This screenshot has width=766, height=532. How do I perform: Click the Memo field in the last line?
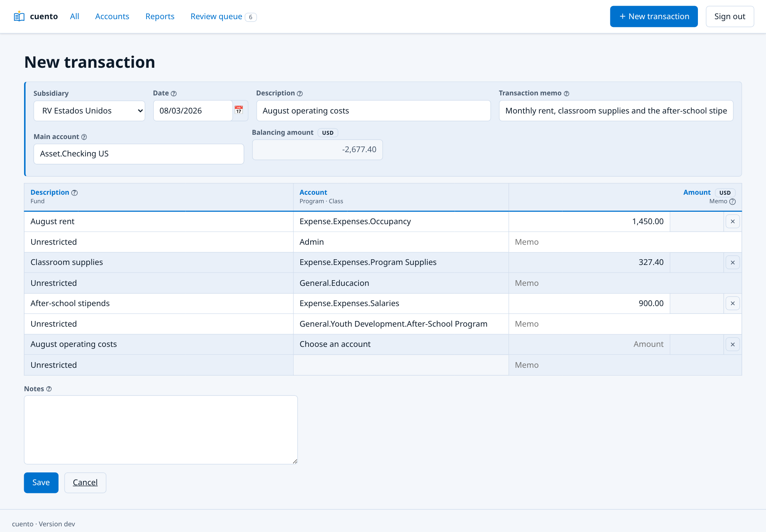coord(625,365)
